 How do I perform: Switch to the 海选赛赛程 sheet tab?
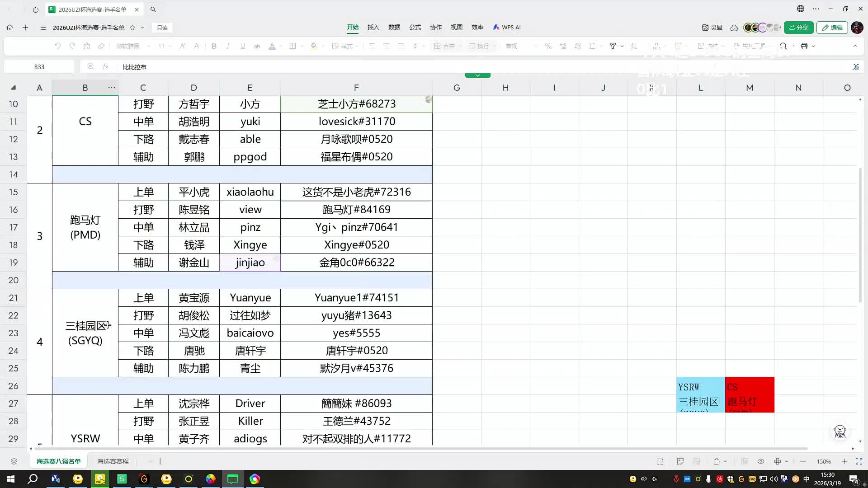coord(113,461)
